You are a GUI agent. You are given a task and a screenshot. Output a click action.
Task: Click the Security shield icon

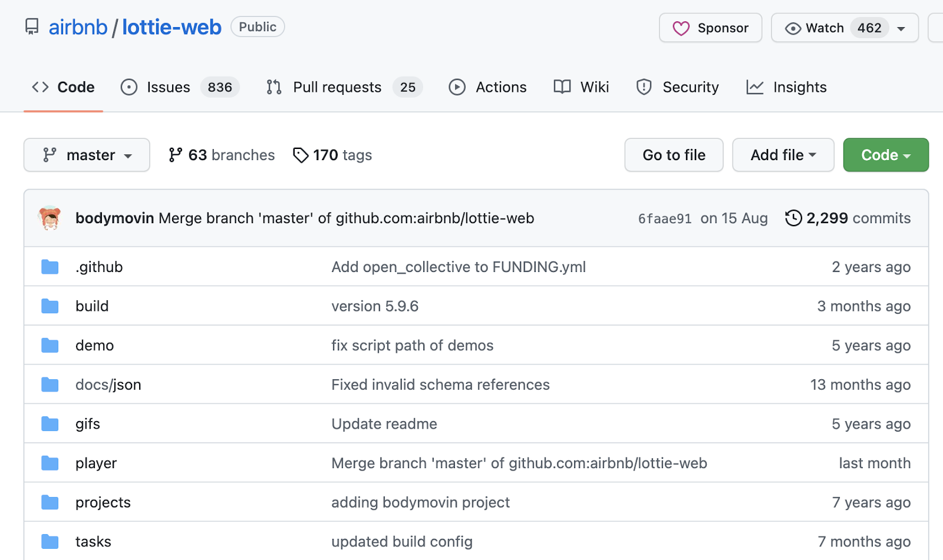pos(644,87)
